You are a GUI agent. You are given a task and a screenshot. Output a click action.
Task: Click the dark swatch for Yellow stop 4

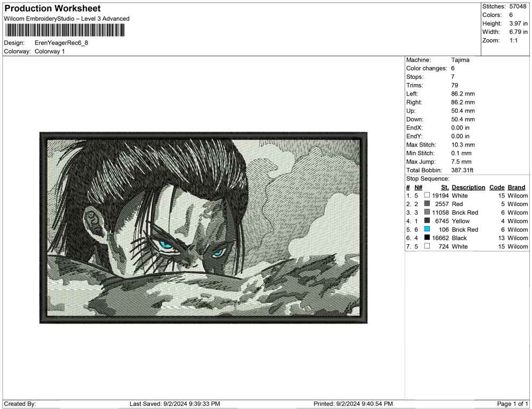427,221
